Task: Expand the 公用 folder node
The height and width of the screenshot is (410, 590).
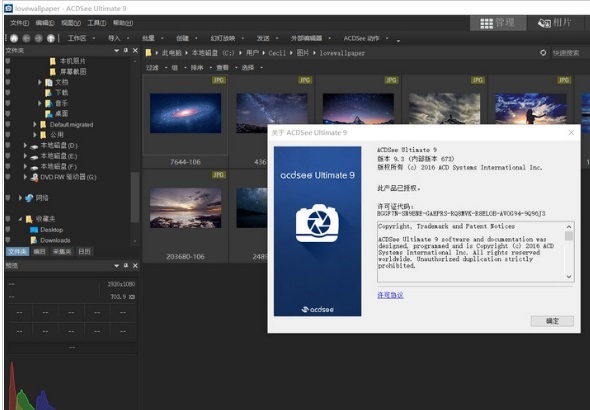Action: tap(35, 135)
